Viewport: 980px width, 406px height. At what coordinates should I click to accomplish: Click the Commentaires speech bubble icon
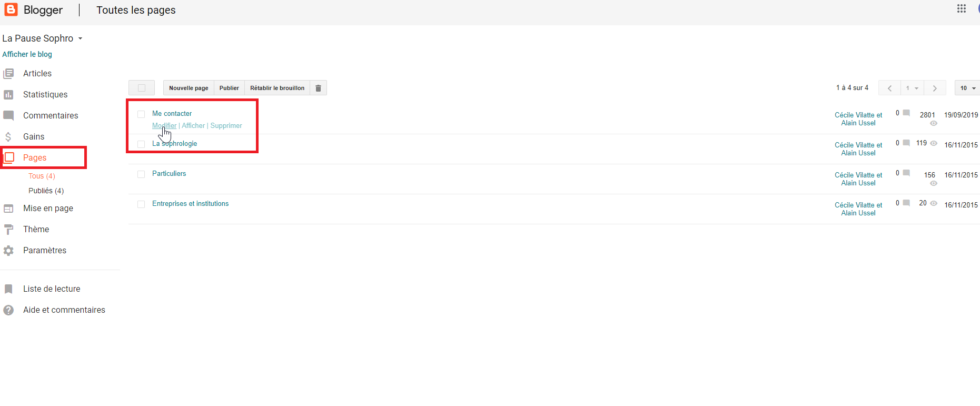click(8, 116)
